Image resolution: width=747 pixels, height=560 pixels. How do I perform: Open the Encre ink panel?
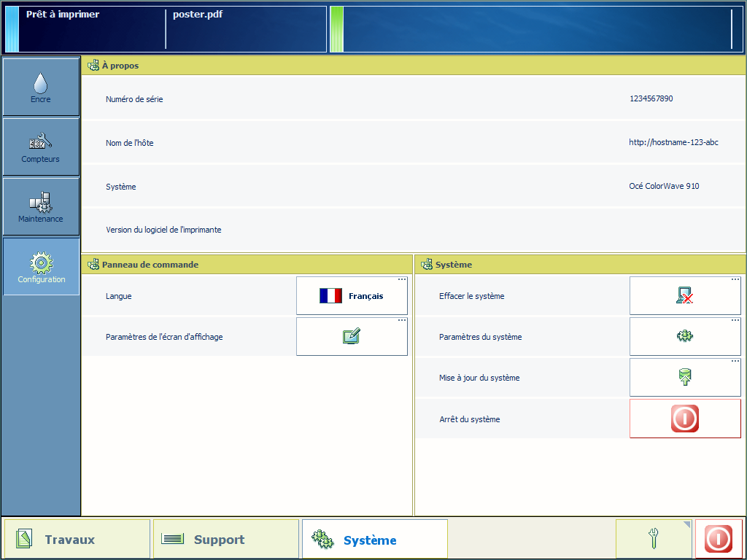pyautogui.click(x=41, y=87)
